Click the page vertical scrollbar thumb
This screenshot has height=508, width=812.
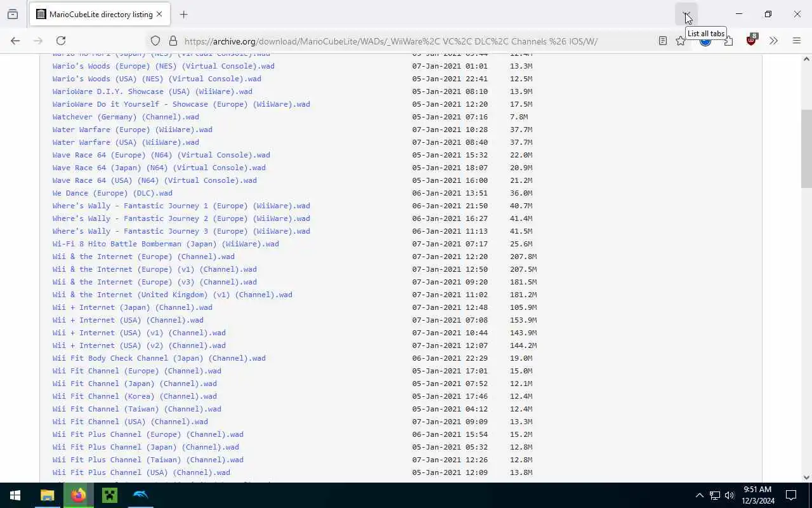pos(806,149)
